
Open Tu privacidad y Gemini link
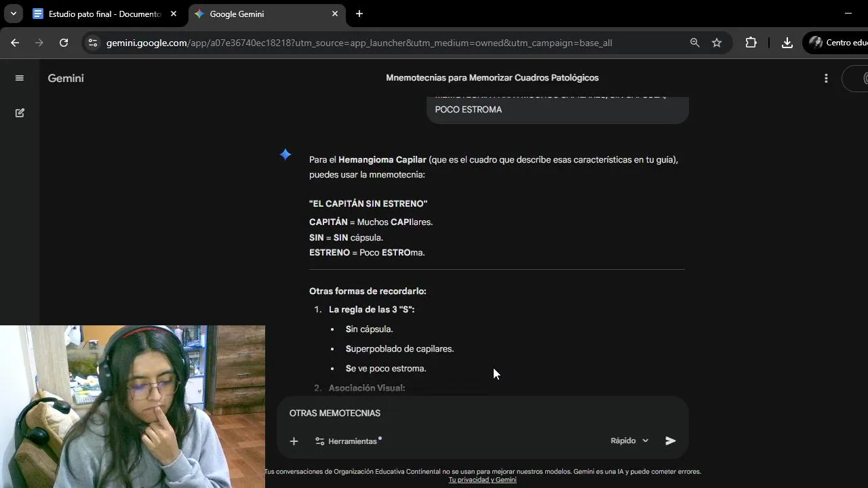coord(482,479)
